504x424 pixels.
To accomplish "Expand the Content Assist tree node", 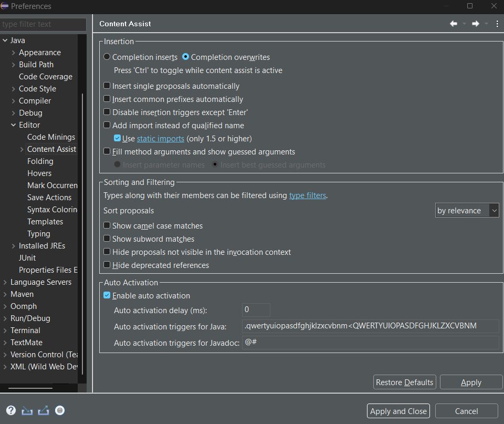I will point(22,149).
